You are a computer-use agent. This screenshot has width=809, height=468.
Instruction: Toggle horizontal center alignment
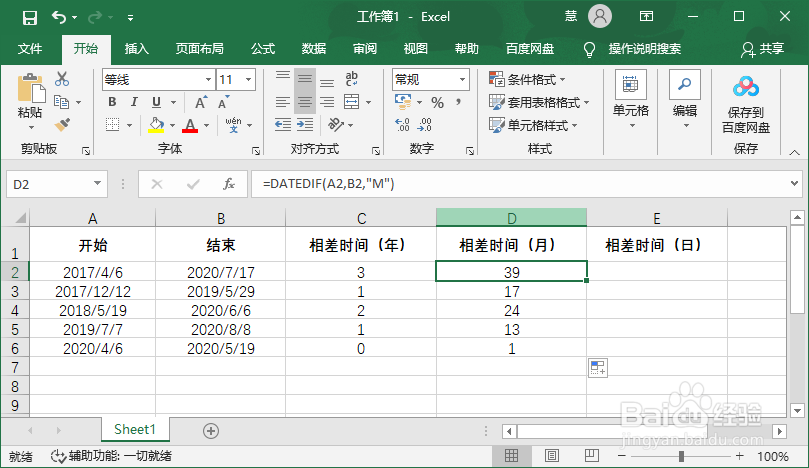tap(305, 102)
